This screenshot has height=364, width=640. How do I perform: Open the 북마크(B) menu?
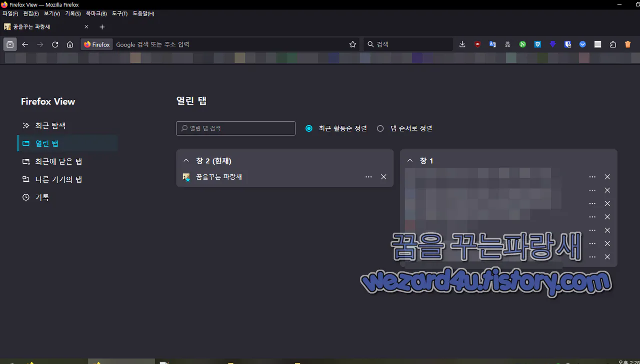pyautogui.click(x=95, y=13)
